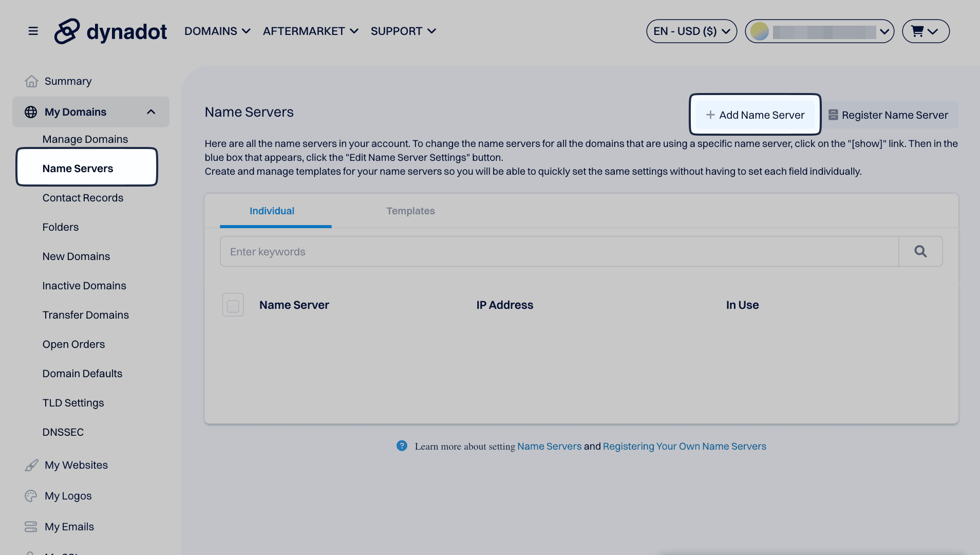Open the cart dropdown chevron
Viewport: 980px width, 555px height.
(x=933, y=32)
